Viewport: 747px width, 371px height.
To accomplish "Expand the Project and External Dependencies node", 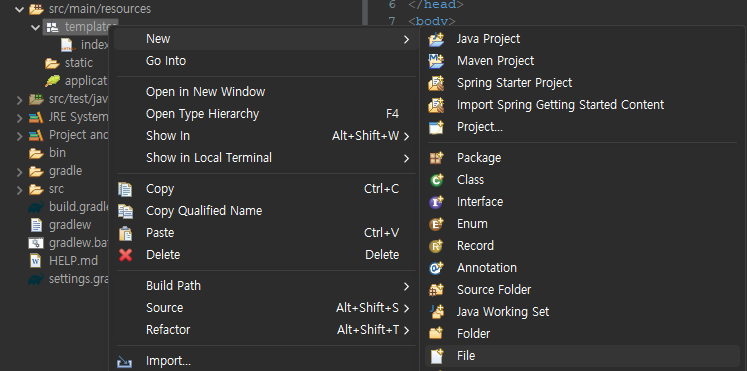I will point(20,136).
